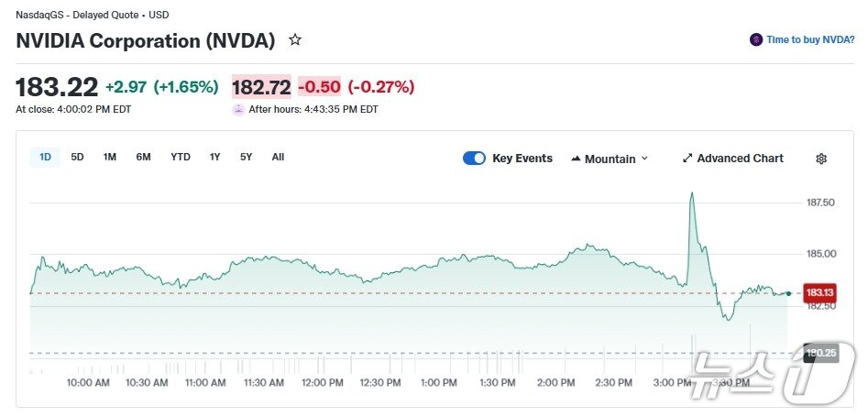Image resolution: width=868 pixels, height=417 pixels.
Task: Add NVDA to watchlist with star icon
Action: (x=295, y=40)
